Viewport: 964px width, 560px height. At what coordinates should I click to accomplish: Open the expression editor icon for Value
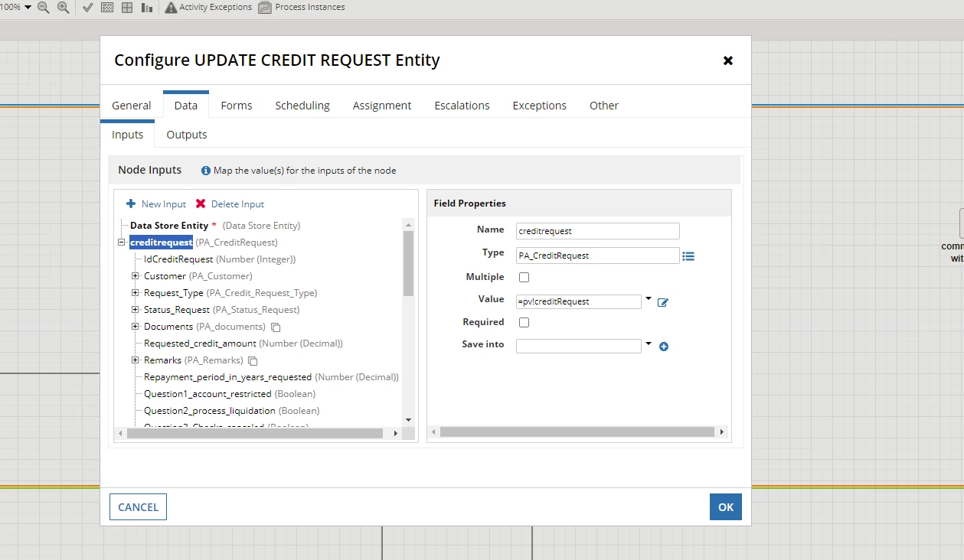663,302
